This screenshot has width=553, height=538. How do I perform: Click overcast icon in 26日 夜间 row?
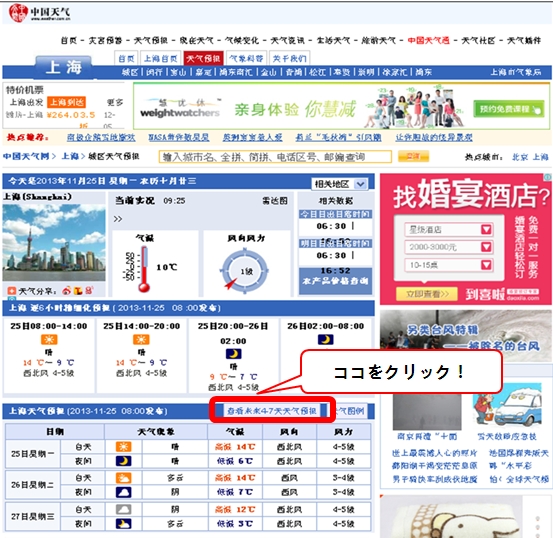click(x=123, y=492)
